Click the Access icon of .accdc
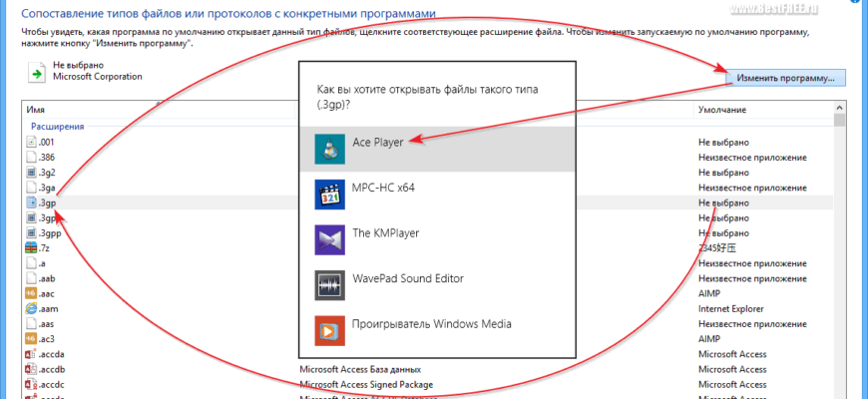 click(x=31, y=384)
